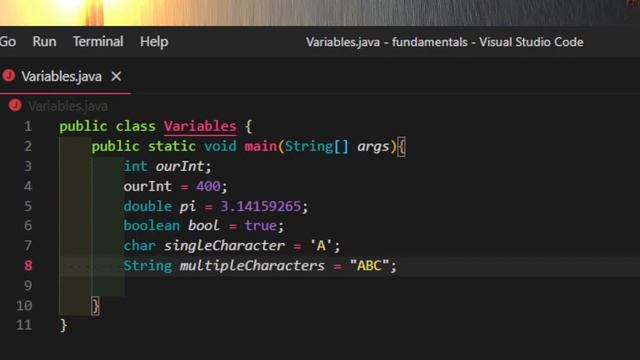Viewport: 640px width, 360px height.
Task: Click the value true on line 6
Action: (x=260, y=226)
